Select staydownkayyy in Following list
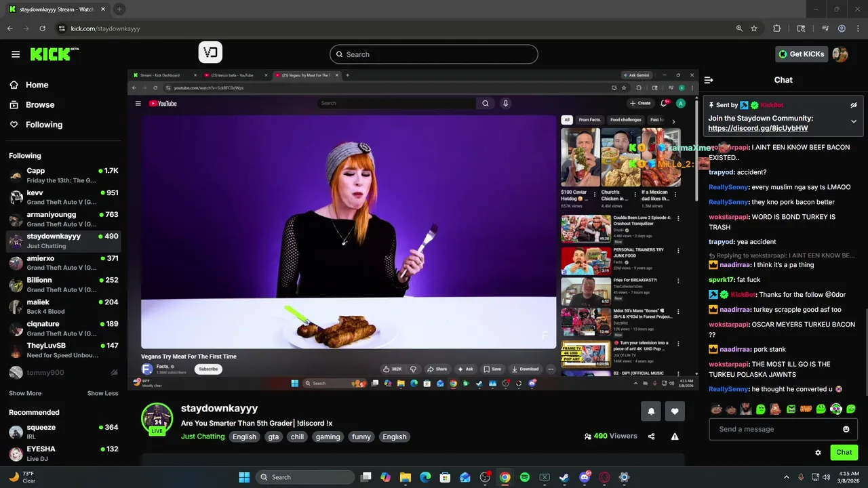This screenshot has height=488, width=868. [64, 241]
